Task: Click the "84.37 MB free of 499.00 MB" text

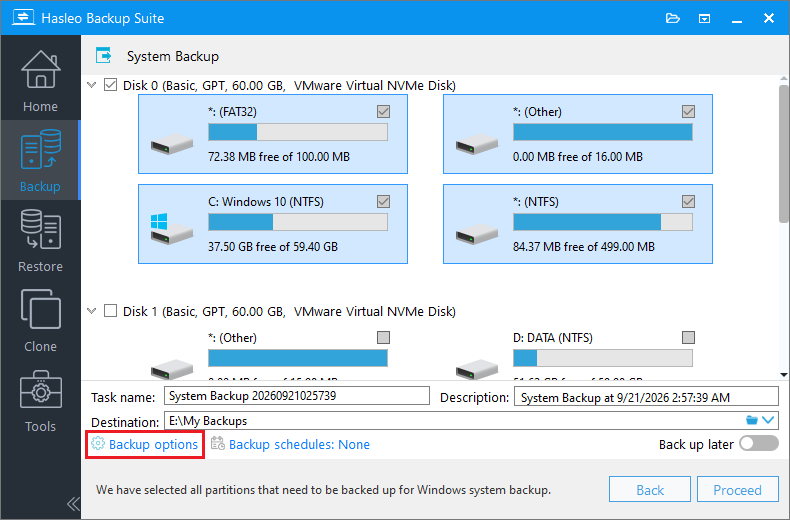Action: 583,247
